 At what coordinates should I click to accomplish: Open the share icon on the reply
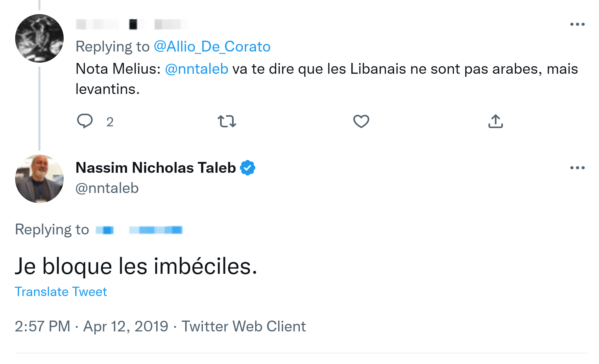coord(495,121)
